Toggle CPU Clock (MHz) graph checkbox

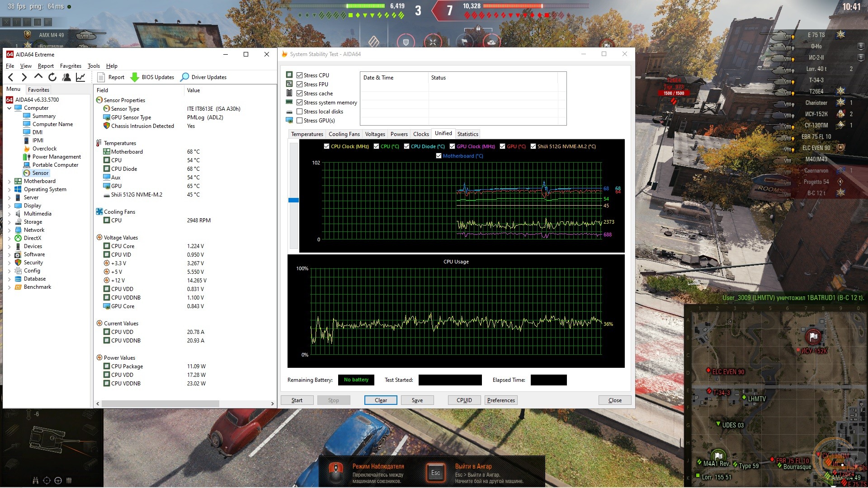327,146
